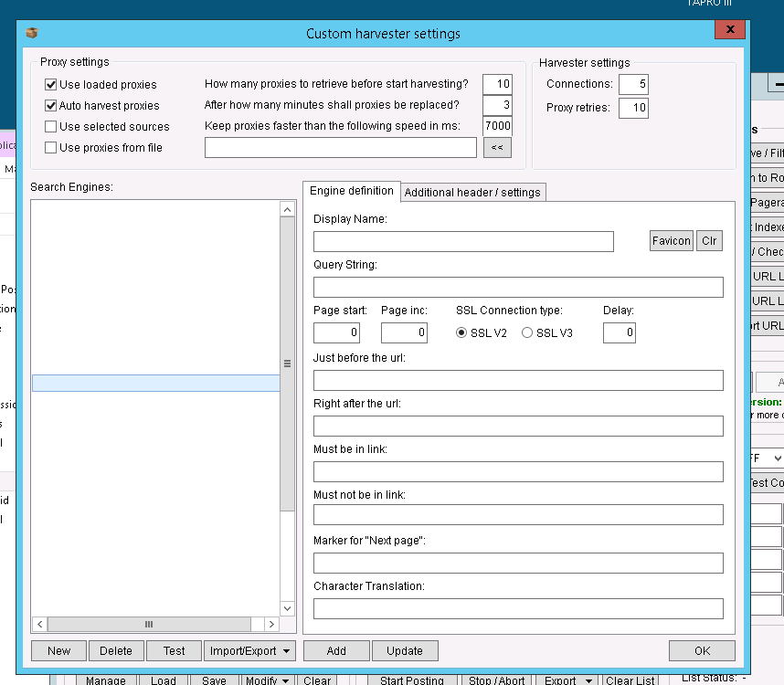This screenshot has height=685, width=784.
Task: Click the Save button in background window
Action: pos(214,680)
